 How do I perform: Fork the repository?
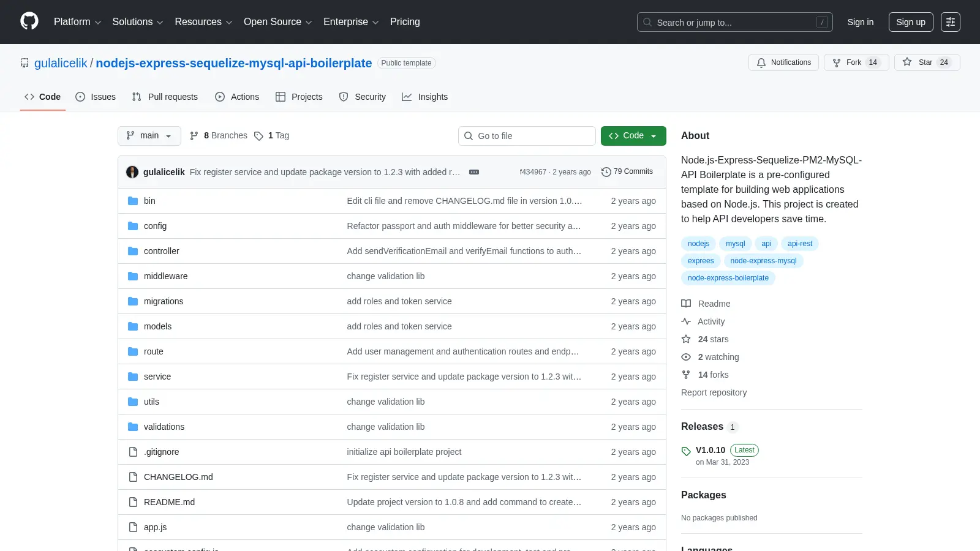pyautogui.click(x=856, y=62)
